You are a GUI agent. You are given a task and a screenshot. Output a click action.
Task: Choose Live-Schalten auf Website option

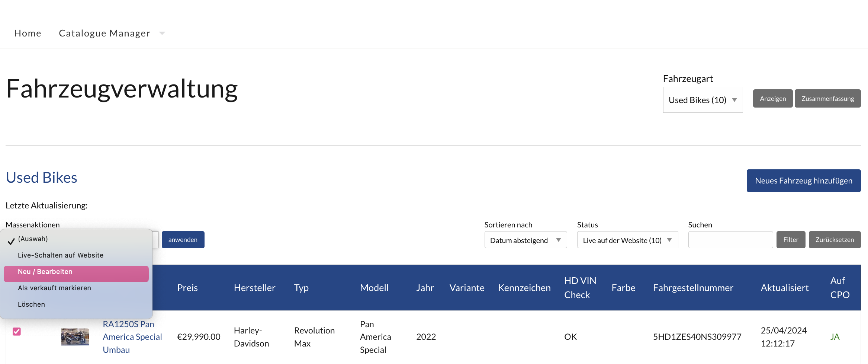click(x=61, y=255)
